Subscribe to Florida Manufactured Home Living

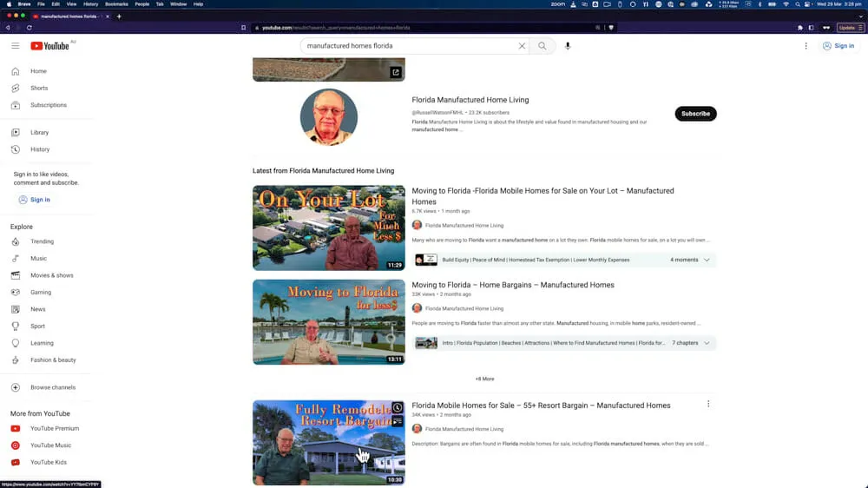pos(695,114)
